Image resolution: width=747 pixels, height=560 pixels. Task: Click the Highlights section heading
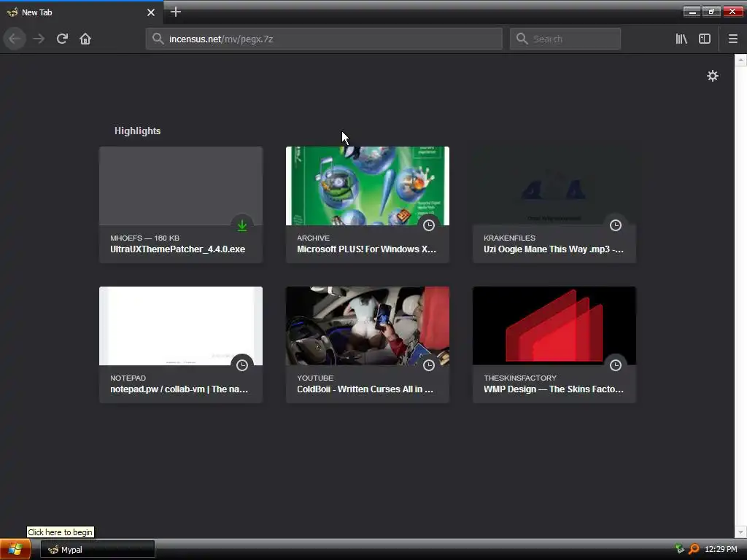[x=137, y=131]
